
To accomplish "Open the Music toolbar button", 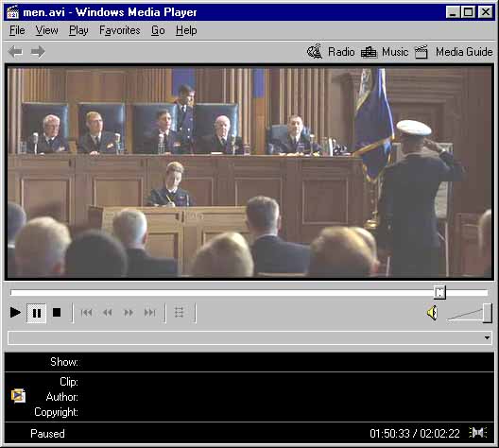I will pyautogui.click(x=385, y=52).
